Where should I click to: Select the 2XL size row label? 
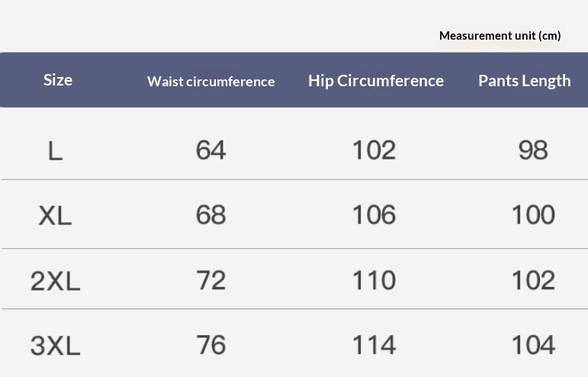(x=55, y=282)
